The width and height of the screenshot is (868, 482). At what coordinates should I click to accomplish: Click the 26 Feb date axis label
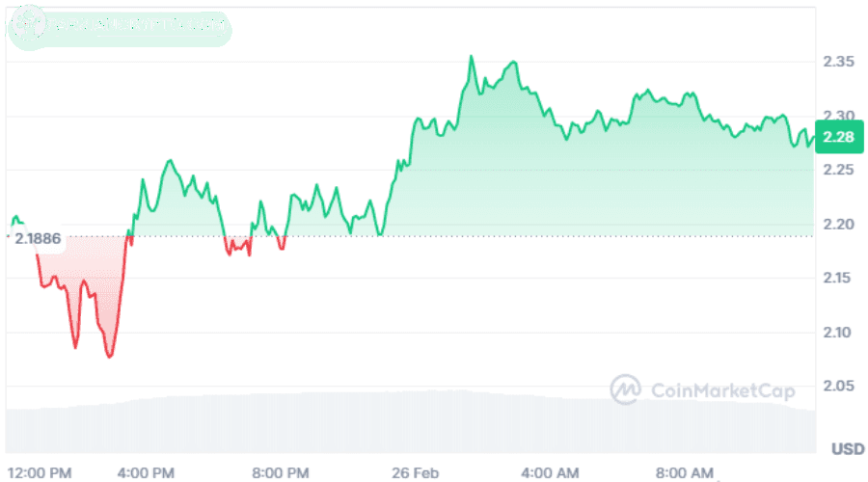click(x=417, y=472)
